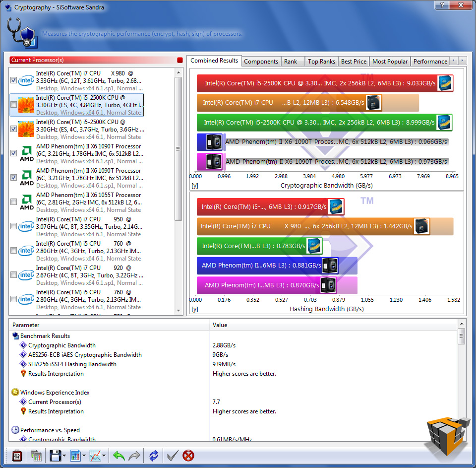The width and height of the screenshot is (476, 468).
Task: Uncheck the Core i7 X 980 processor
Action: [x=14, y=80]
